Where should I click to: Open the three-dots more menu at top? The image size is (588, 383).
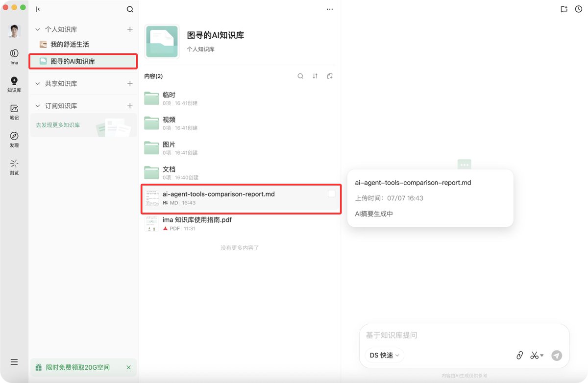coord(330,9)
